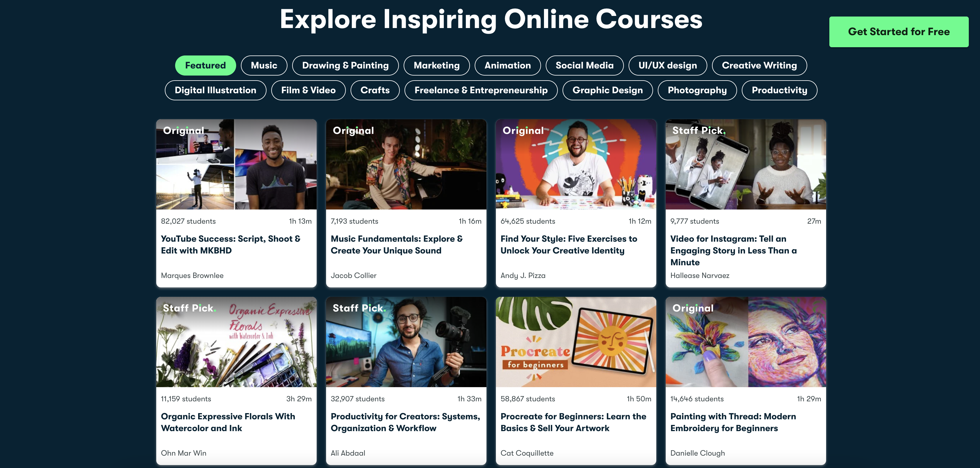The image size is (980, 468).
Task: Click the Procreate for Beginners thumbnail
Action: click(x=575, y=342)
